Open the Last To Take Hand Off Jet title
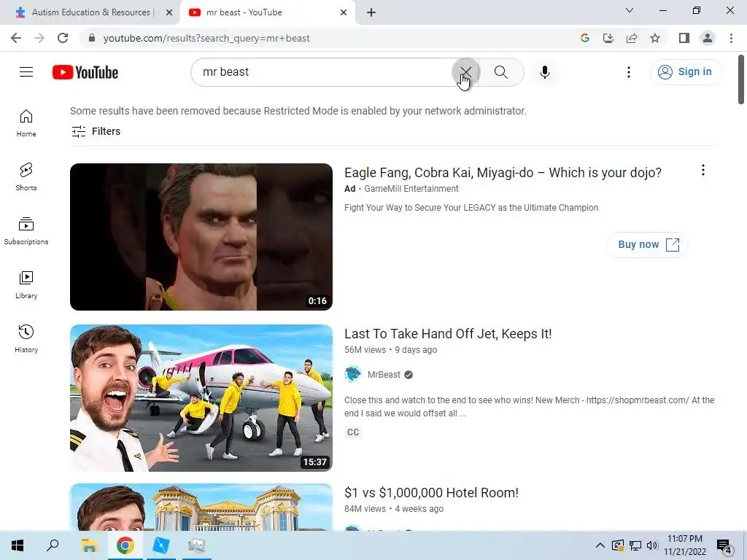This screenshot has width=747, height=560. coord(448,334)
